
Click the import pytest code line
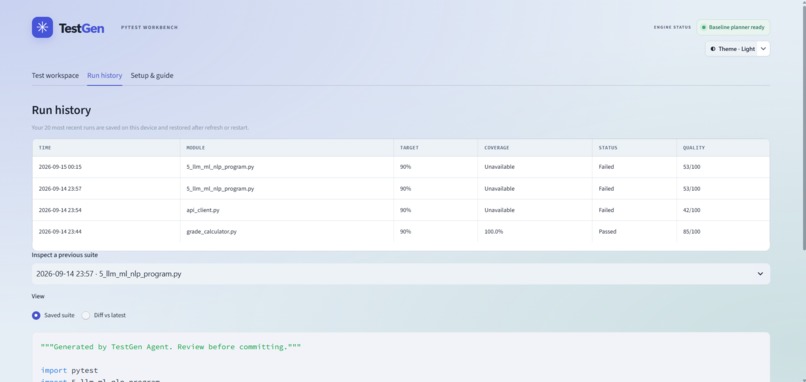tap(69, 370)
